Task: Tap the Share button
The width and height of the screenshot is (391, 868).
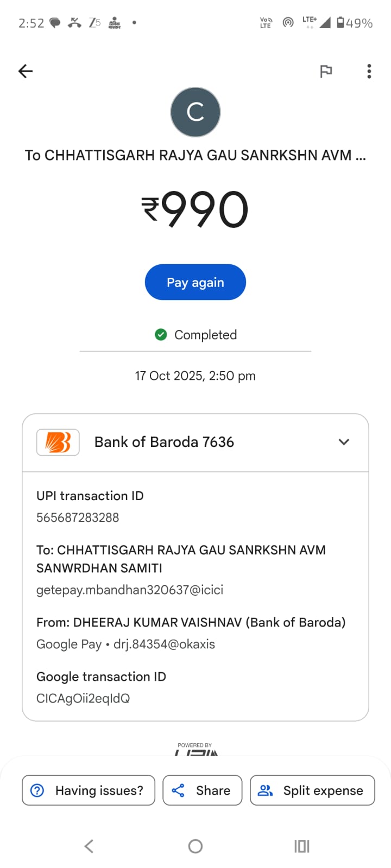Action: pyautogui.click(x=203, y=790)
